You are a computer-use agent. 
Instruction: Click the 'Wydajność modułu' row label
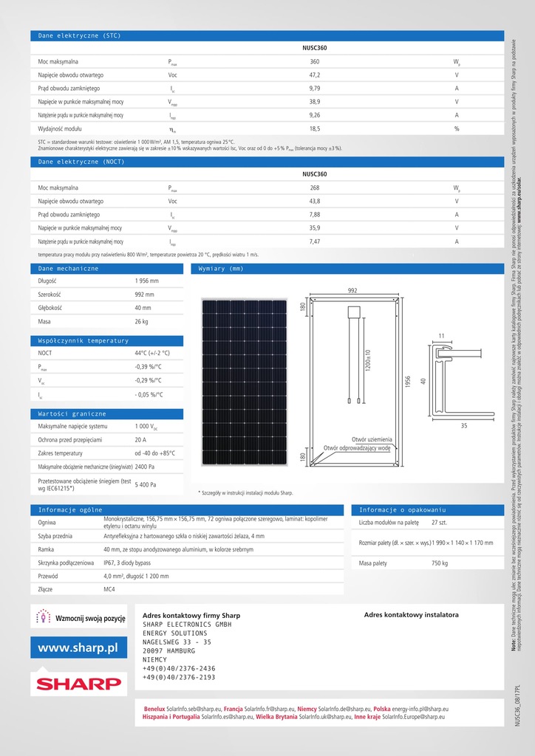pos(60,128)
